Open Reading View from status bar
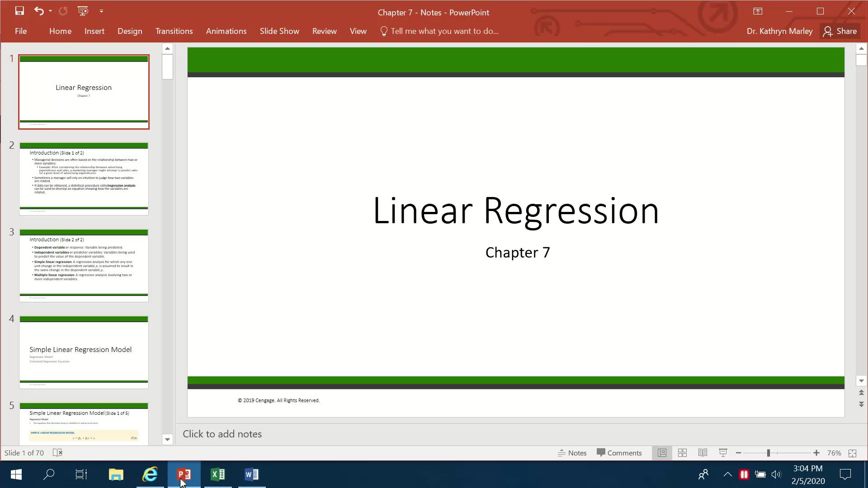This screenshot has width=868, height=488. 703,452
